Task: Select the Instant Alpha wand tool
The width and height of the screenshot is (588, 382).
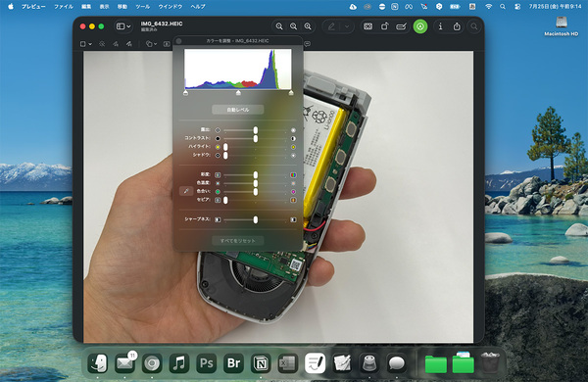Action: (102, 44)
